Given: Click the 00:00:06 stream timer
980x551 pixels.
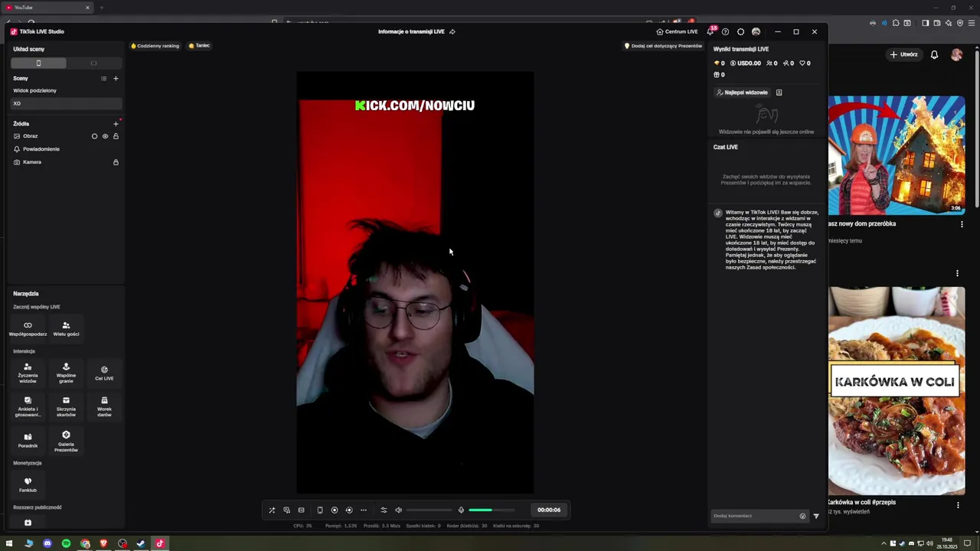Looking at the screenshot, I should click(x=549, y=510).
